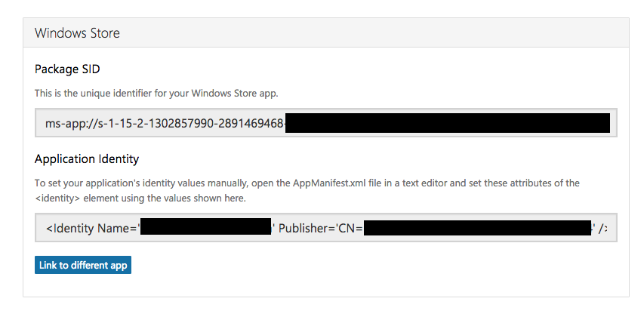Click the "<Identity Name=" text in identity field
Screen dimensions: 644x323
tap(91, 228)
